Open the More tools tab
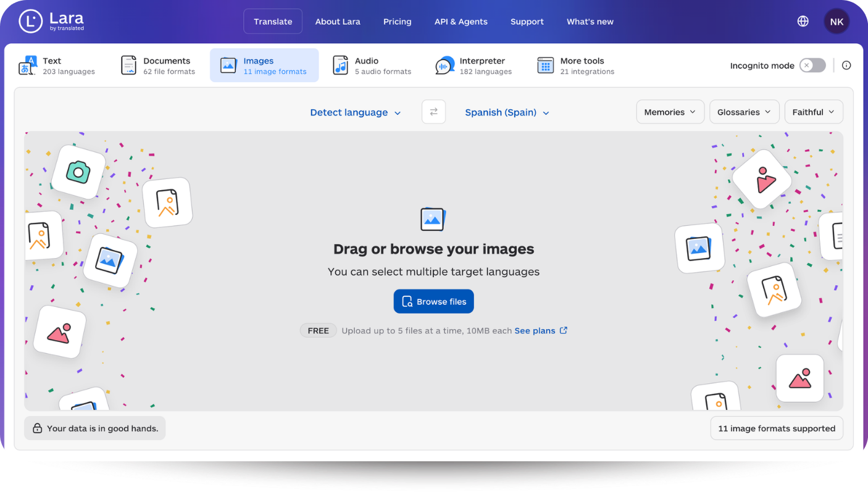 (x=575, y=65)
